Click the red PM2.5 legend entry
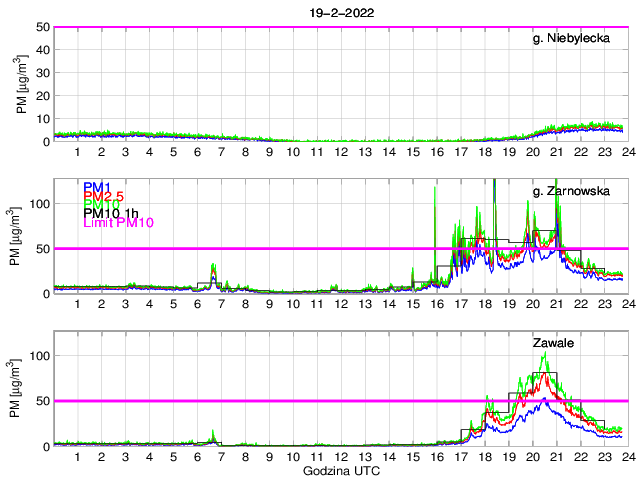This screenshot has width=640, height=480. pos(103,196)
